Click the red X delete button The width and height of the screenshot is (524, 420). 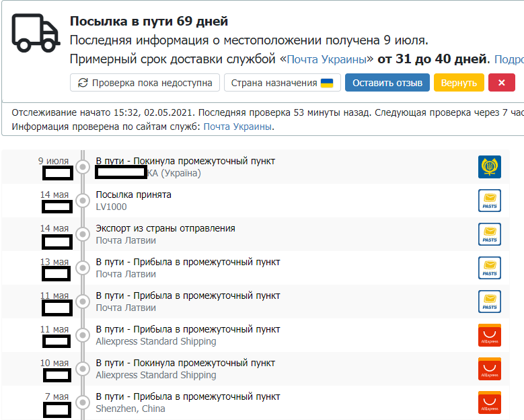pos(502,83)
